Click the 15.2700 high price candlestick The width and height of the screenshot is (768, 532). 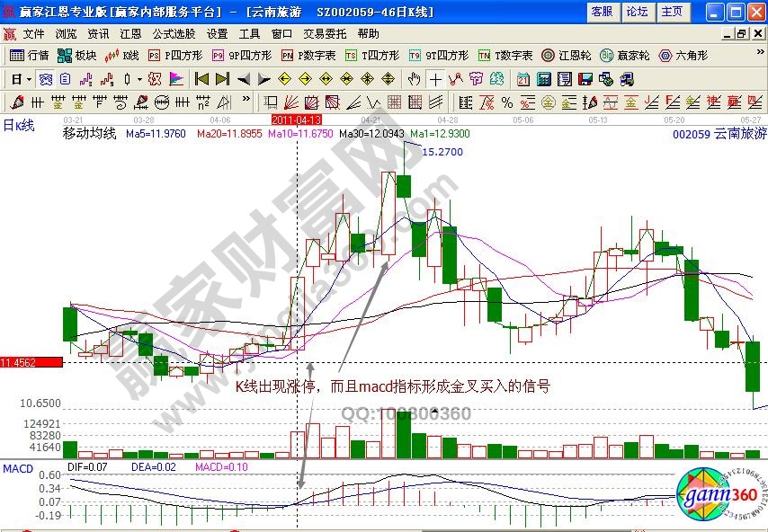[x=404, y=184]
